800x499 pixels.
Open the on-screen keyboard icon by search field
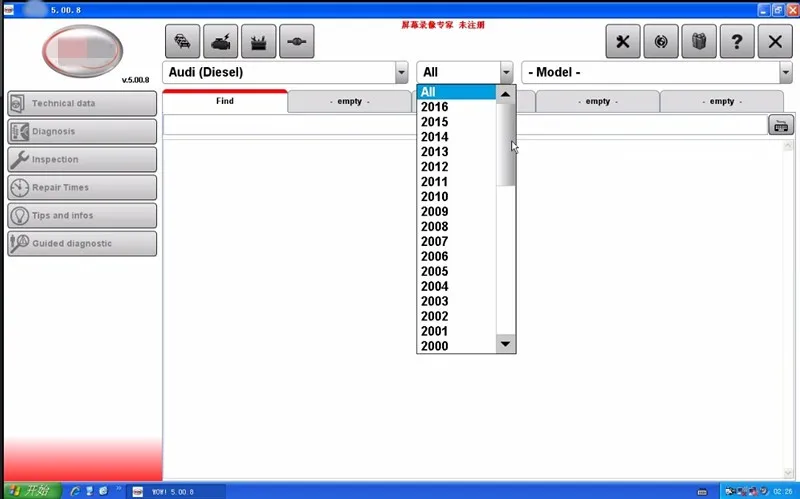tap(781, 125)
